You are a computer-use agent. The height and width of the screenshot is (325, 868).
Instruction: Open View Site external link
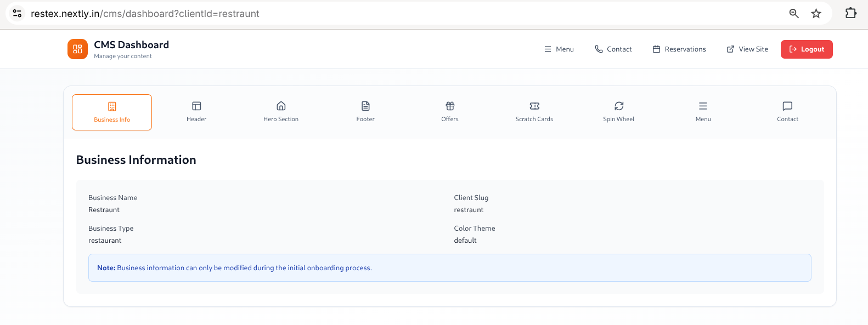click(x=747, y=49)
